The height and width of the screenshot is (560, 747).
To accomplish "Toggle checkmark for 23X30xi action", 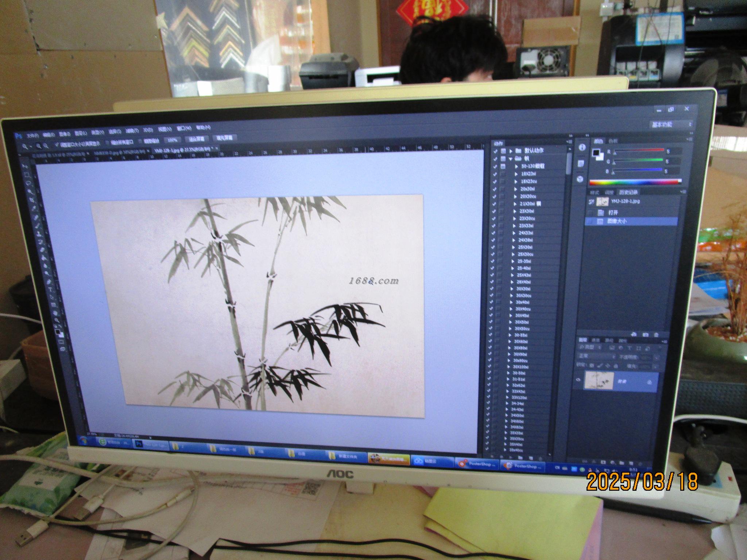I will coord(494,211).
